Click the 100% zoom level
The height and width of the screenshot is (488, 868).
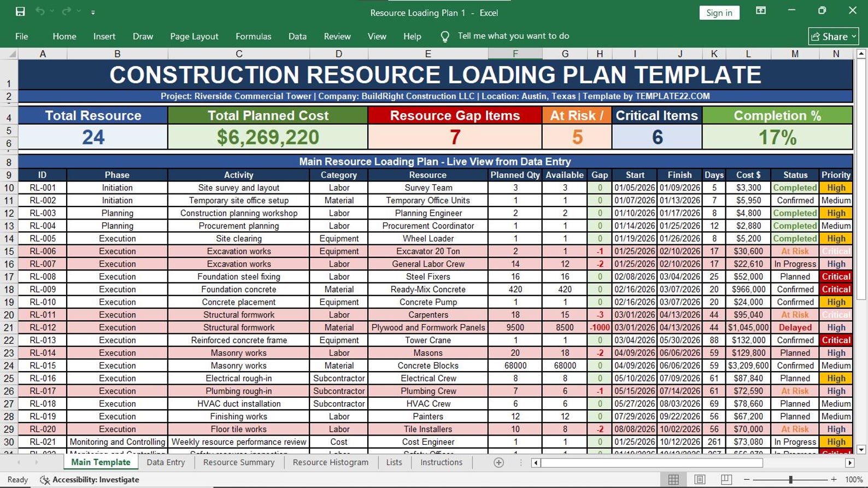854,479
